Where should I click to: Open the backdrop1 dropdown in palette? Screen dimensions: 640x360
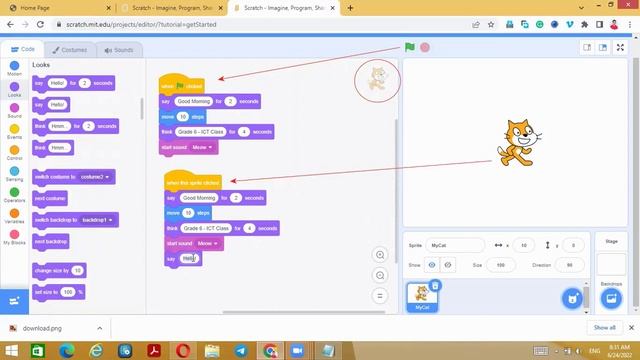(x=97, y=220)
